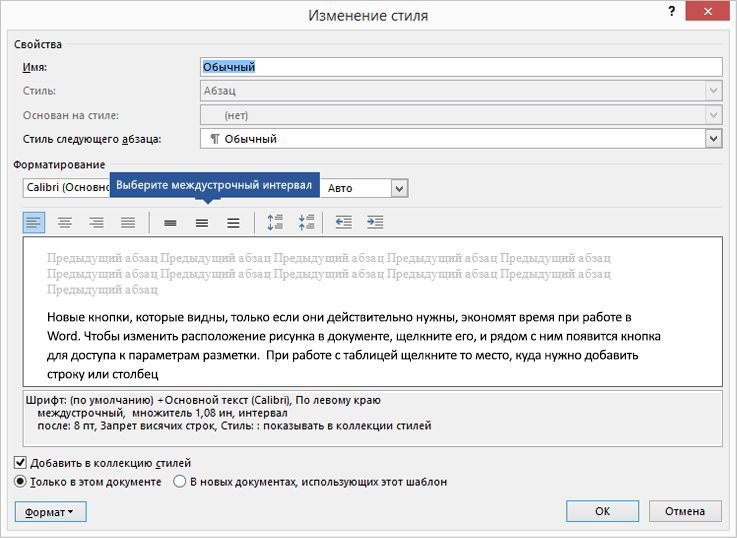Align paragraph text to the right
The image size is (737, 538).
click(96, 222)
